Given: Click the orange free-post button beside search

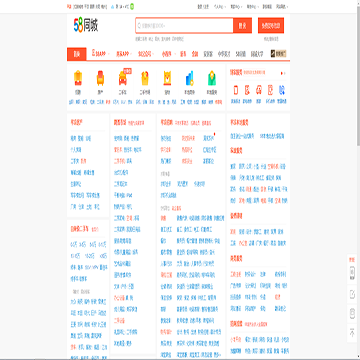Looking at the screenshot, I should [271, 26].
